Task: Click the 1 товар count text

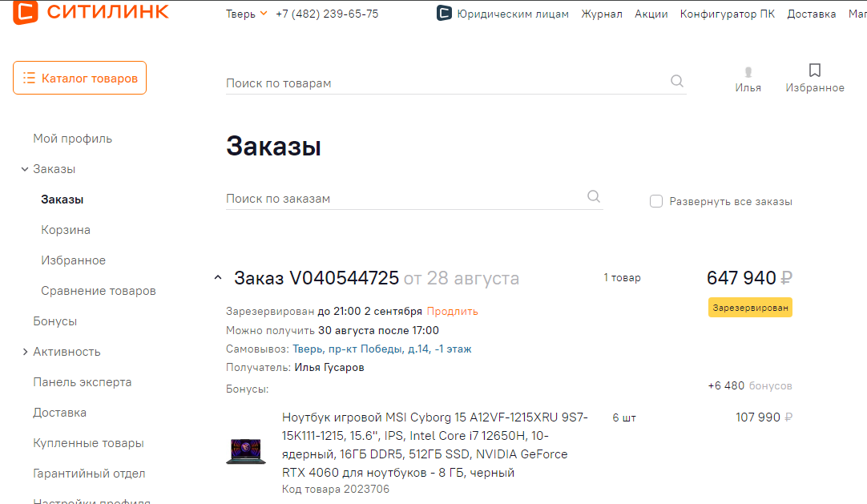Action: coord(622,277)
